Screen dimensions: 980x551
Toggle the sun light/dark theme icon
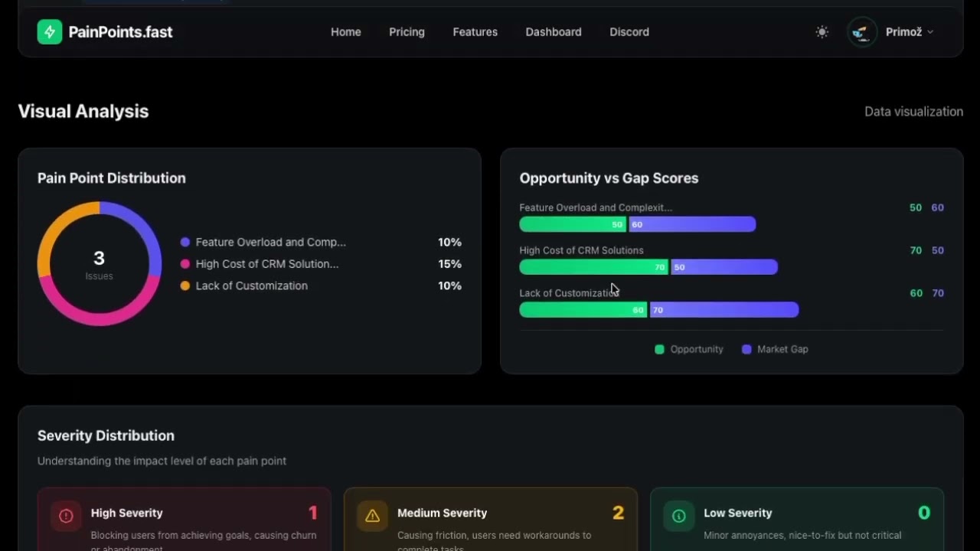point(822,32)
